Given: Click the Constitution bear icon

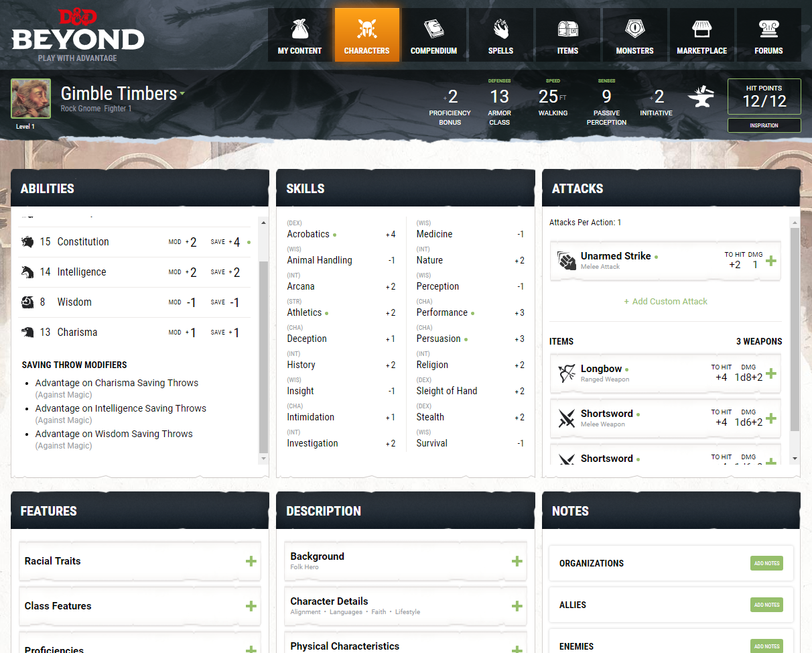Looking at the screenshot, I should pyautogui.click(x=27, y=242).
